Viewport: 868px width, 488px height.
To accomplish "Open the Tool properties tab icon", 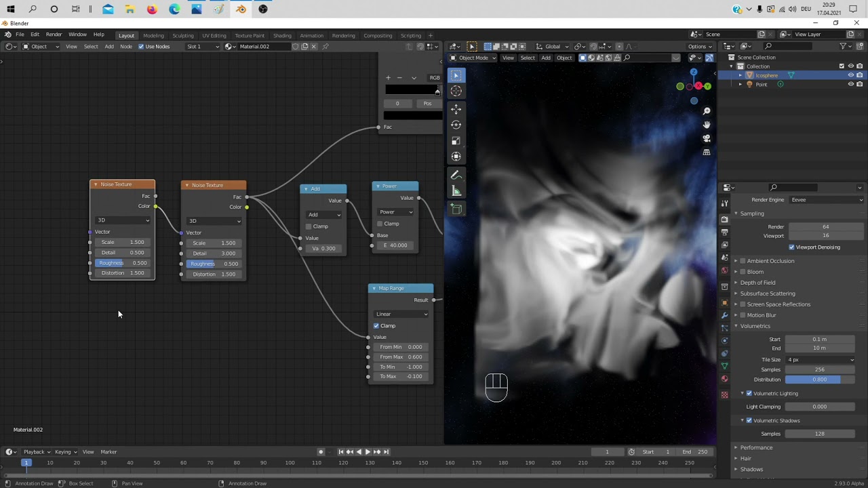I will pos(724,204).
